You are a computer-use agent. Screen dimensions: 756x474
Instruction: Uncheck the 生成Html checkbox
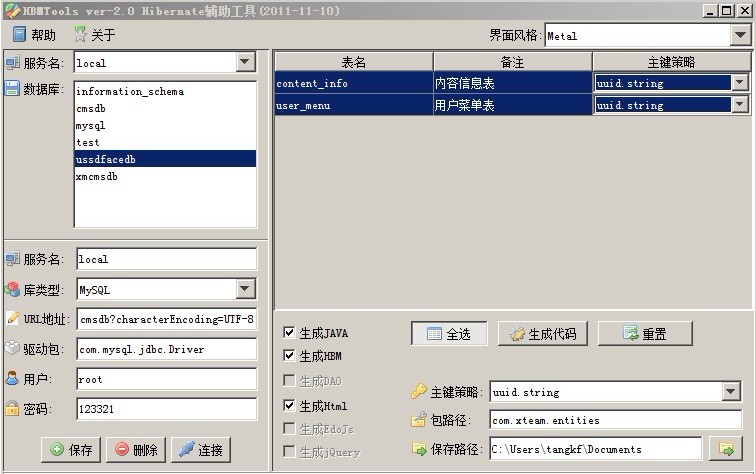tap(289, 405)
